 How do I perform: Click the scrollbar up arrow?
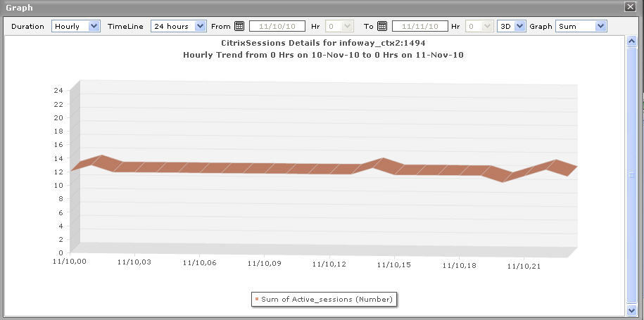click(x=631, y=41)
